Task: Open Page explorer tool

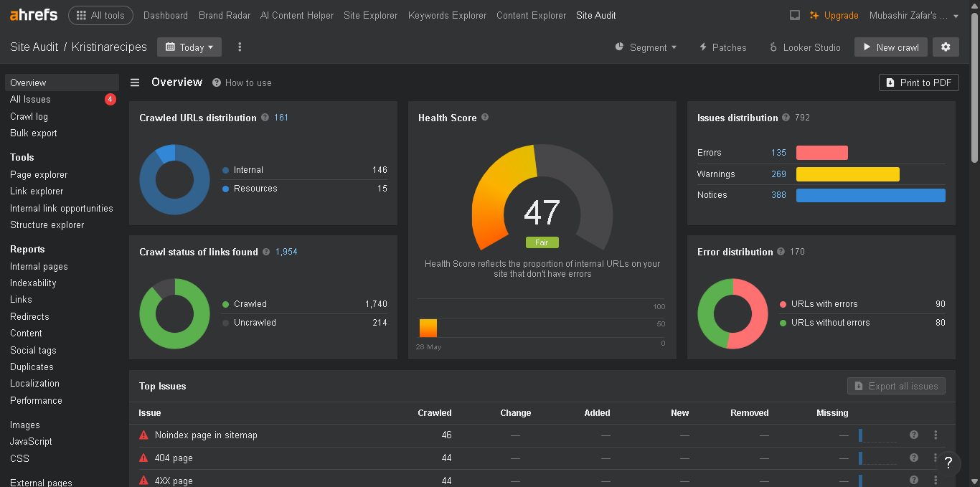Action: [39, 174]
